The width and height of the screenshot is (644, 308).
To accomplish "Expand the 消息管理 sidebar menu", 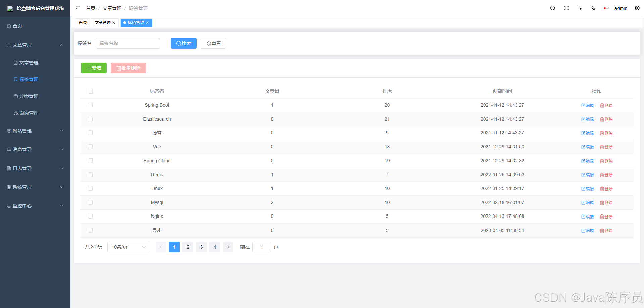I will pyautogui.click(x=35, y=149).
